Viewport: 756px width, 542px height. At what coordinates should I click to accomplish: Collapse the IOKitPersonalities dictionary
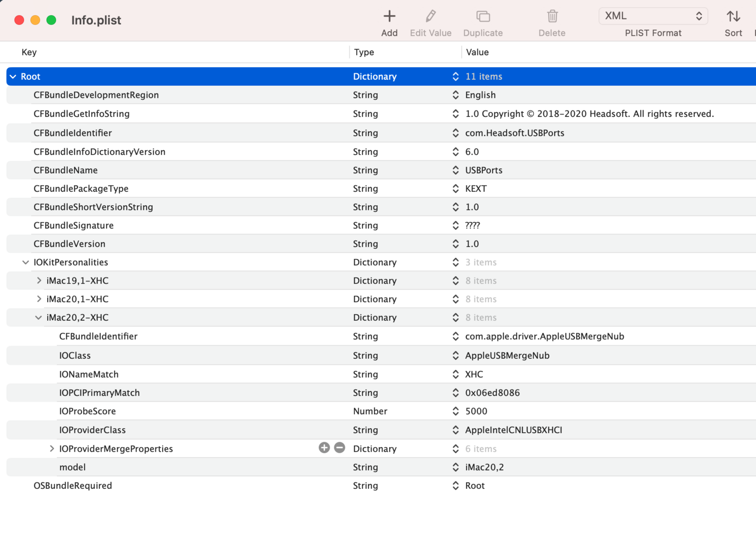(x=26, y=262)
